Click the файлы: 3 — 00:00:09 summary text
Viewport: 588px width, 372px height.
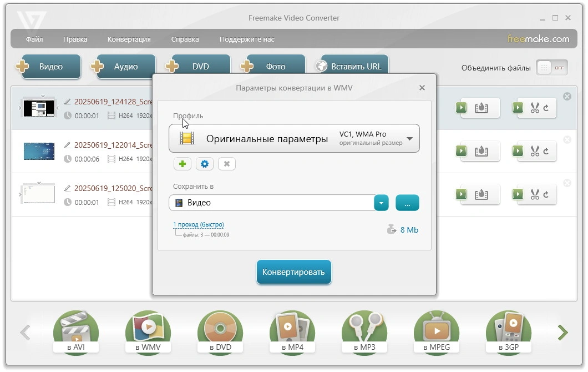pyautogui.click(x=206, y=235)
